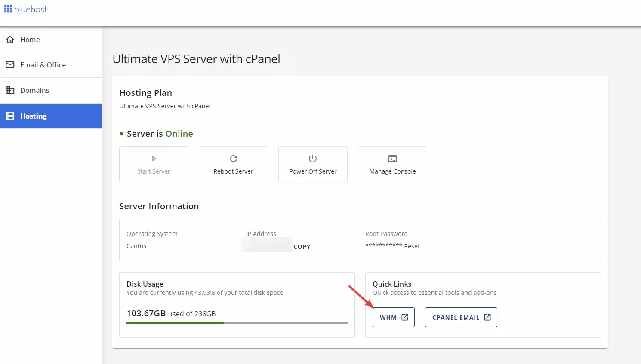Click the external link icon on cPanel Email
The width and height of the screenshot is (641, 364).
point(487,317)
